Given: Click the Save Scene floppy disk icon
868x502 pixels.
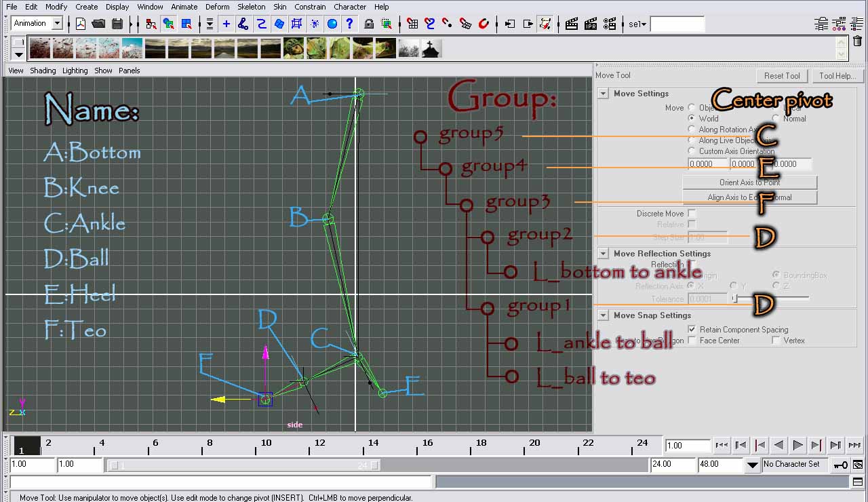Looking at the screenshot, I should (x=117, y=24).
